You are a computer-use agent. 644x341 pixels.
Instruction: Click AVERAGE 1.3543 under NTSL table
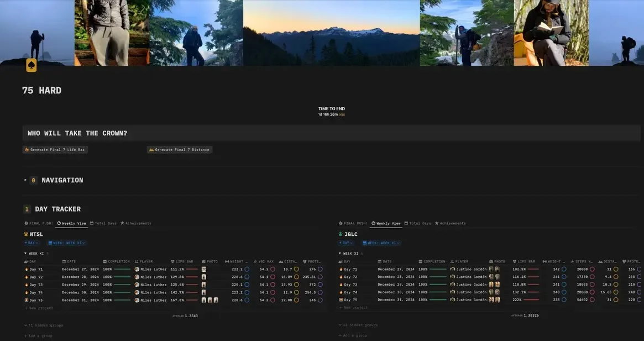[185, 316]
